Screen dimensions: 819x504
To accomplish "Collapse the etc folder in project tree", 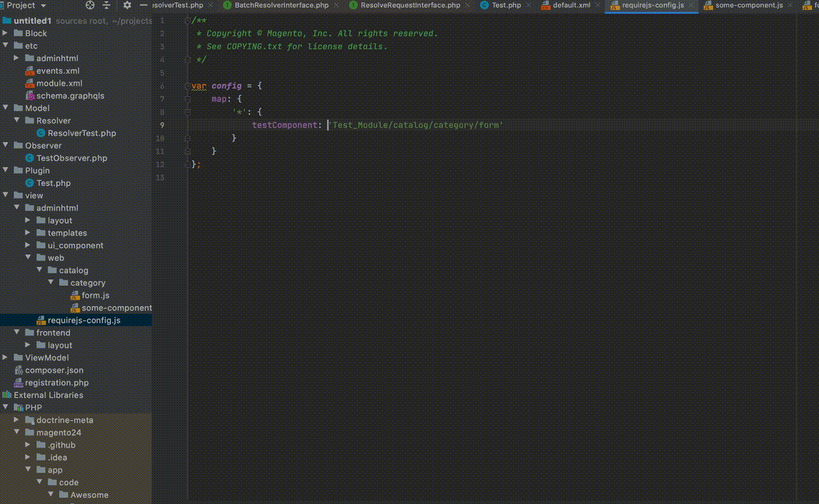I will [x=5, y=46].
